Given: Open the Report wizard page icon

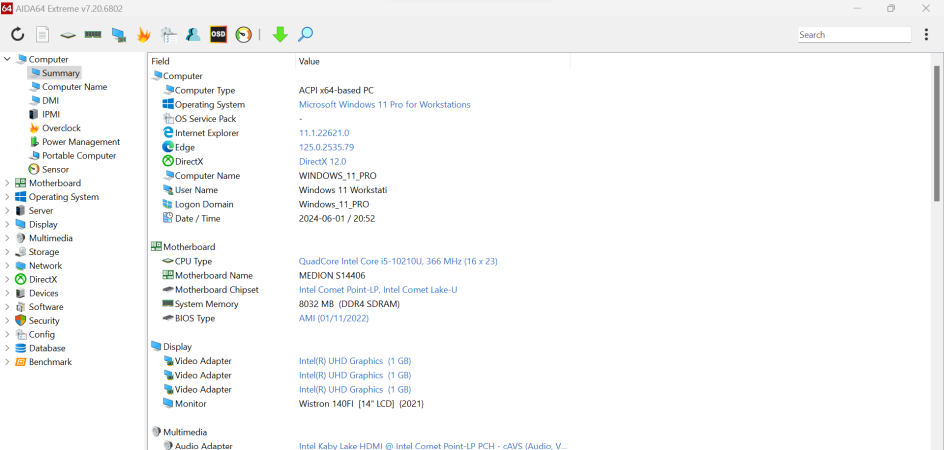Looking at the screenshot, I should tap(42, 34).
